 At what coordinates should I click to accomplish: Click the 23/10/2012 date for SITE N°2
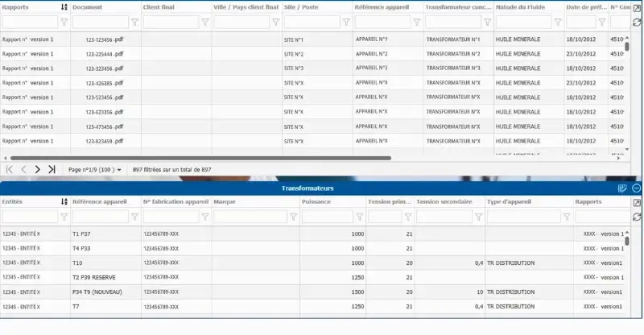pyautogui.click(x=580, y=54)
